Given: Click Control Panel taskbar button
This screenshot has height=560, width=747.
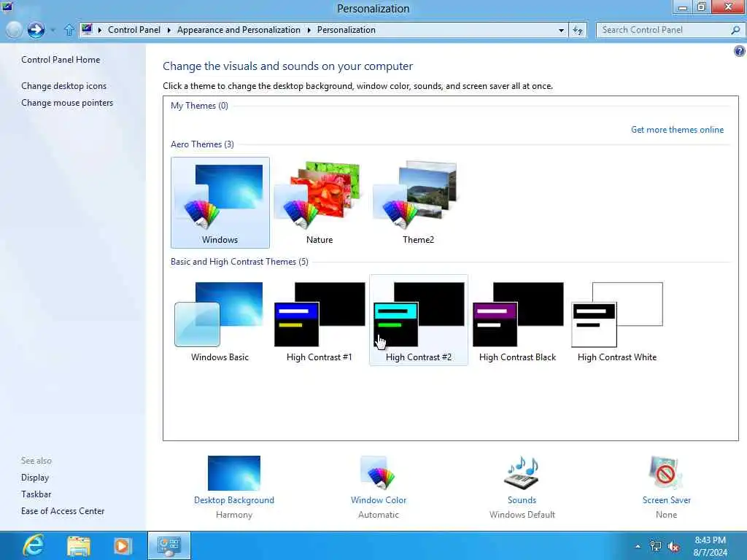Looking at the screenshot, I should point(169,545).
